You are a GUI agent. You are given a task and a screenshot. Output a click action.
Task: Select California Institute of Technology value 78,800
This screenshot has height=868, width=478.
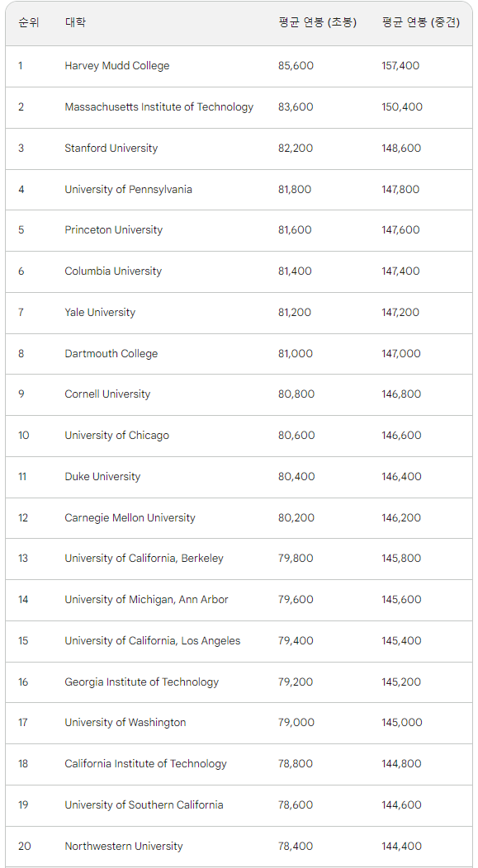tap(296, 764)
